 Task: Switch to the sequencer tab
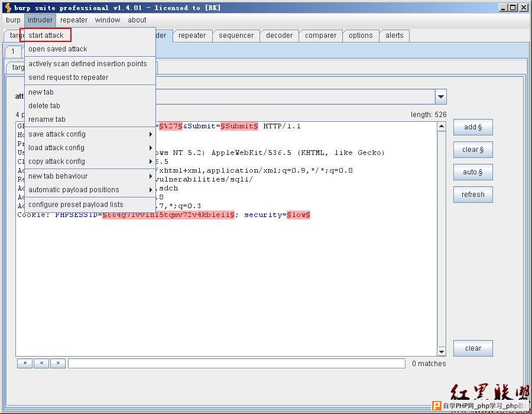[236, 35]
